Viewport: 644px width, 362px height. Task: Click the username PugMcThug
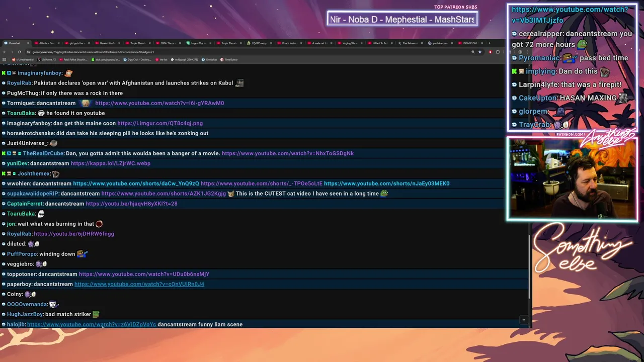point(23,93)
